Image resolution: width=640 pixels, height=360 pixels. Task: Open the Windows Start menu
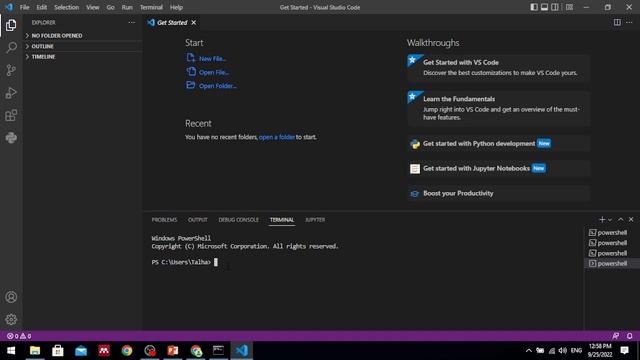click(11, 350)
